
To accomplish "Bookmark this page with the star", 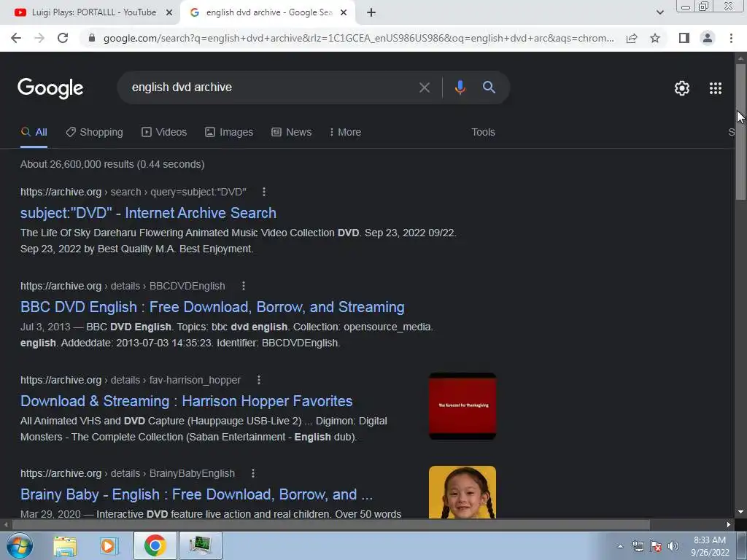I will tap(655, 38).
